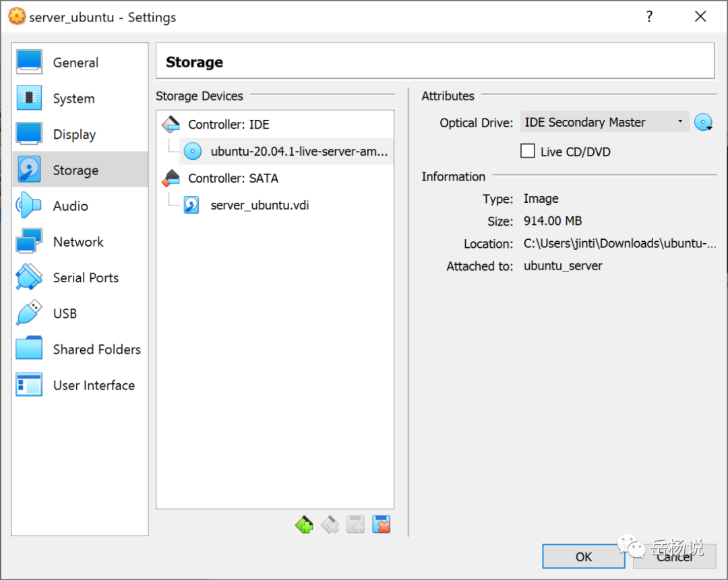The image size is (728, 580).
Task: Click the IDE controller icon
Action: pos(171,125)
